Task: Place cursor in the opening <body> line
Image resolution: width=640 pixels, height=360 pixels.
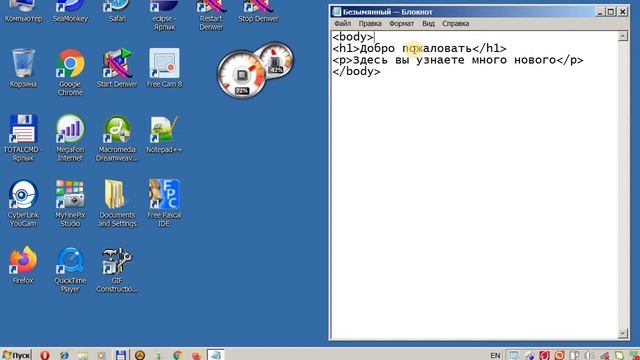Action: click(353, 37)
